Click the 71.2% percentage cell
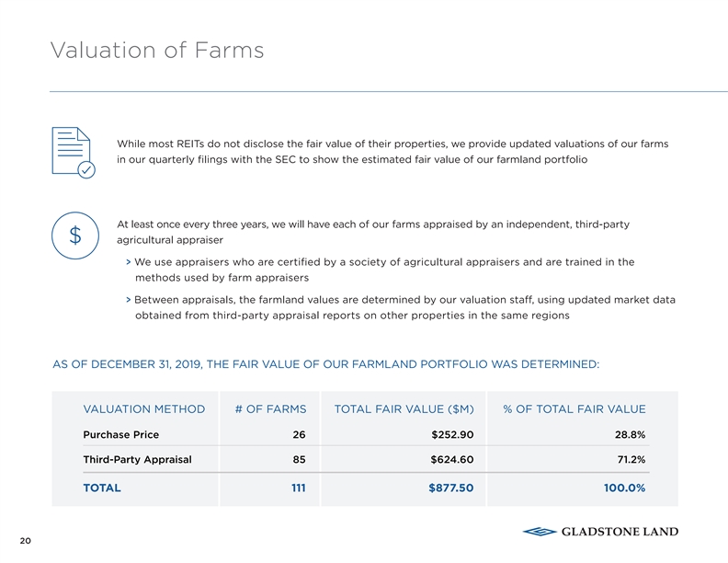The width and height of the screenshot is (728, 563). coord(630,460)
